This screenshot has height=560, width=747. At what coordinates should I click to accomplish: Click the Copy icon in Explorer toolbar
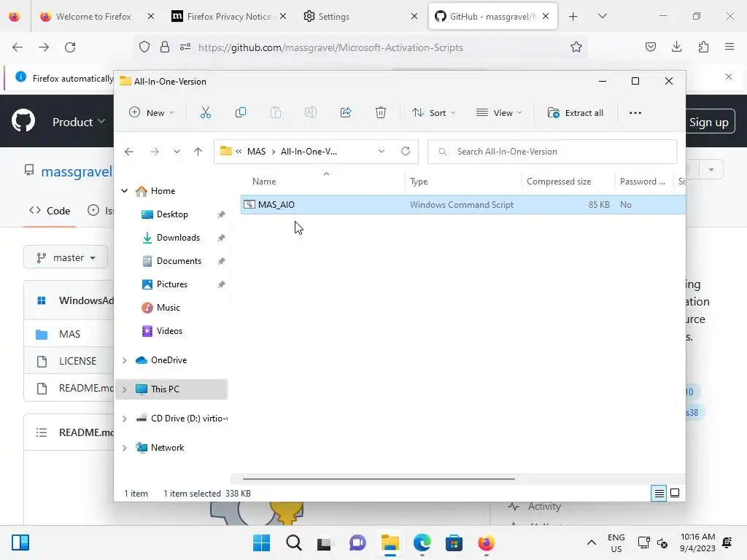241,113
